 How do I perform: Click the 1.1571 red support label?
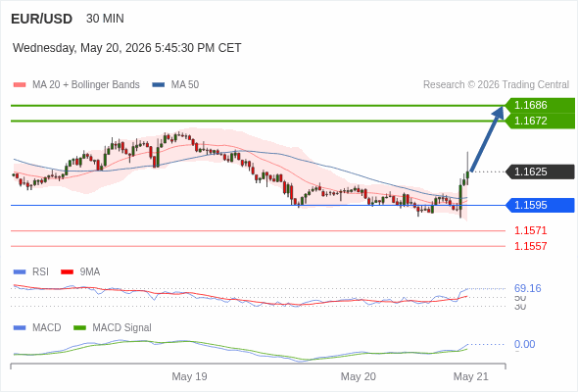530,230
